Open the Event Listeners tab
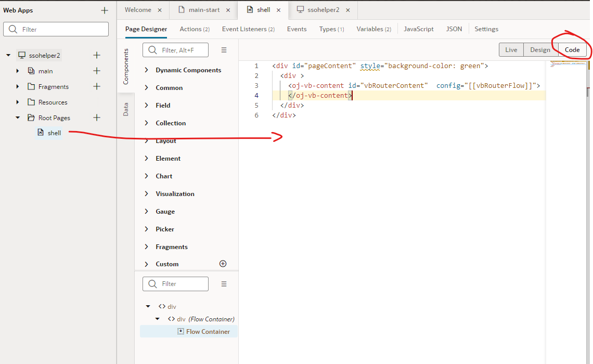593x364 pixels. 248,29
